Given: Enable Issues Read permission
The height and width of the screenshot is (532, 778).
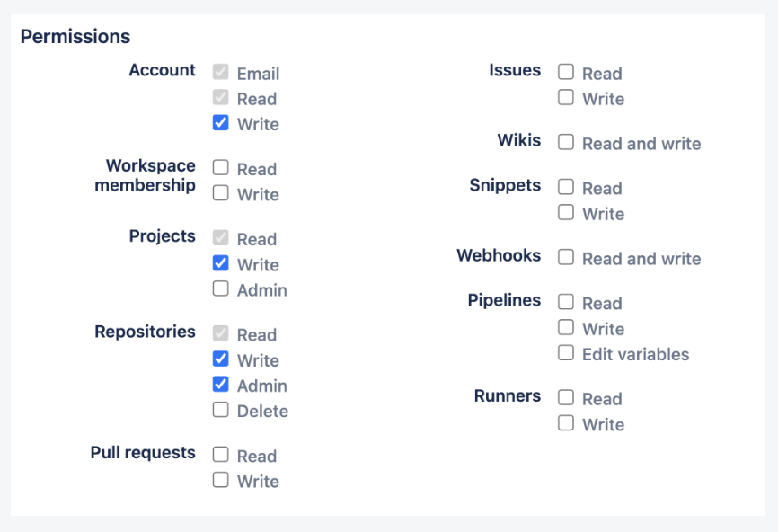Looking at the screenshot, I should coord(565,73).
